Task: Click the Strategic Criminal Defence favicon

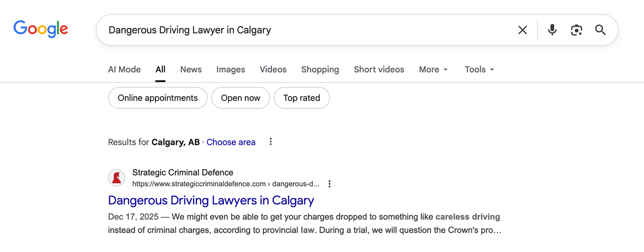Action: tap(116, 177)
